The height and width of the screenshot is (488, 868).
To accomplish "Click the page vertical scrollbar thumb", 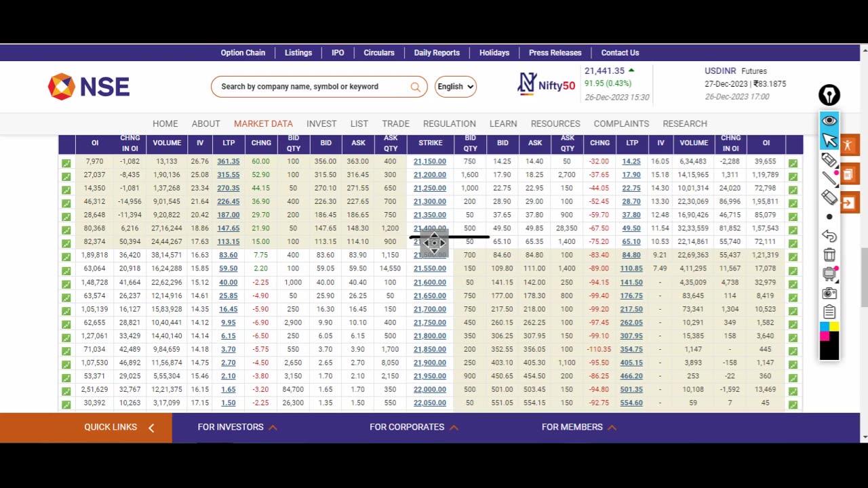I will [x=864, y=278].
